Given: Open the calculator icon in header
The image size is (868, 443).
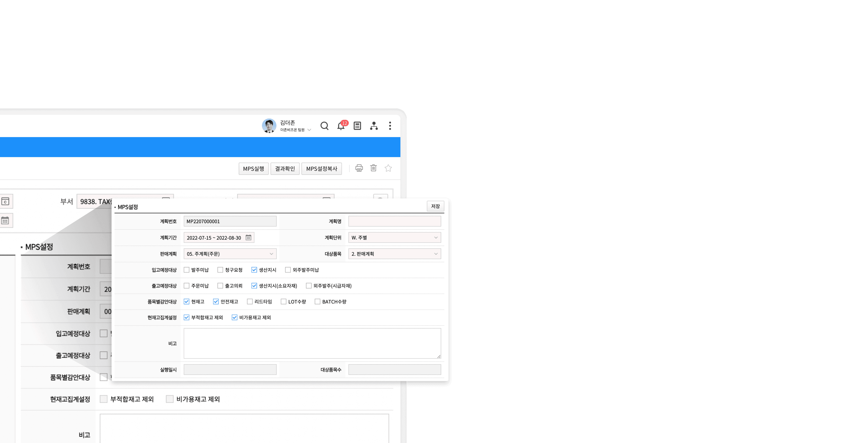Looking at the screenshot, I should [x=357, y=126].
